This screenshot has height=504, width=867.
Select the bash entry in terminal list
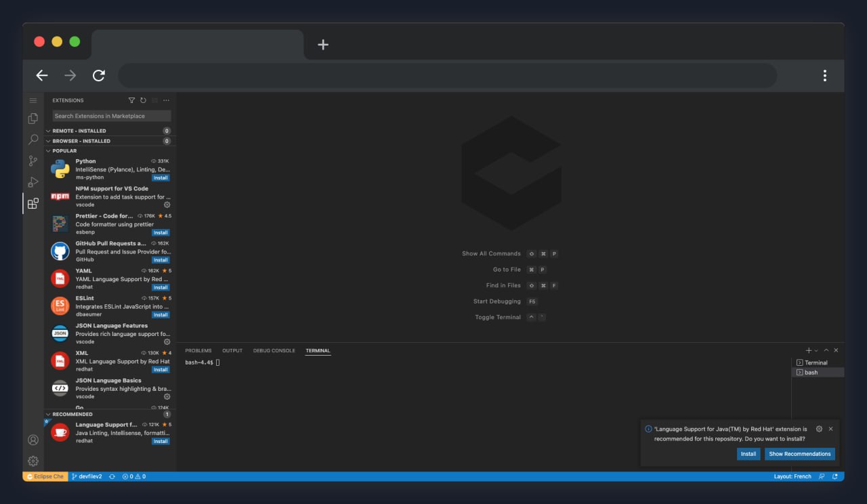tap(818, 373)
